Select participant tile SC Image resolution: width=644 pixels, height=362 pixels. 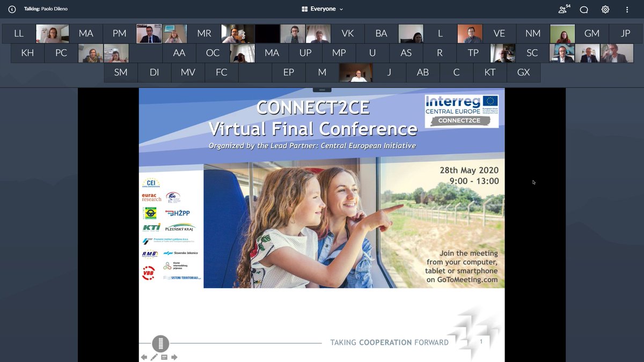pos(532,53)
